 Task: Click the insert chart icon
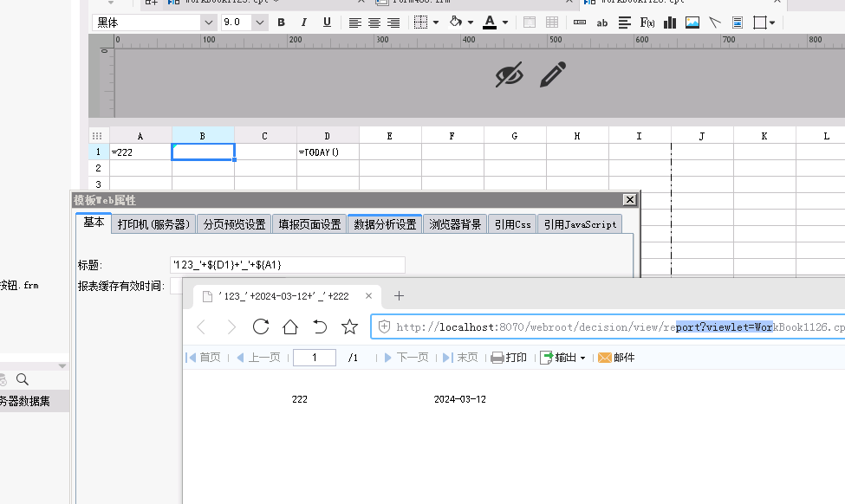click(x=670, y=23)
